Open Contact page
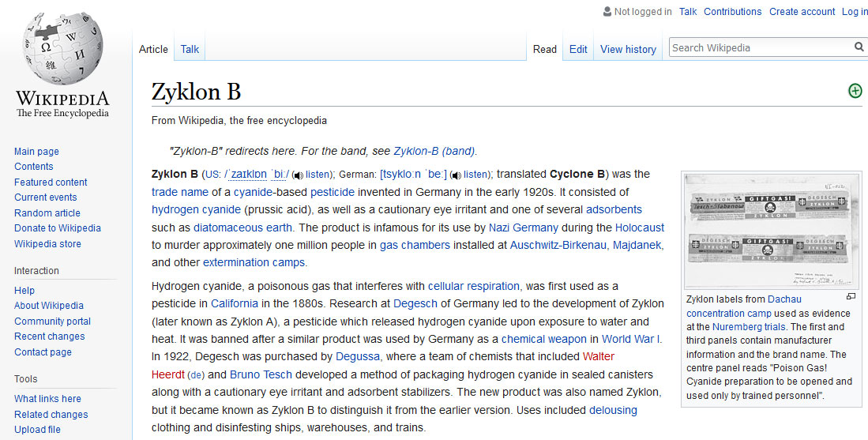Image resolution: width=868 pixels, height=440 pixels. coord(43,352)
